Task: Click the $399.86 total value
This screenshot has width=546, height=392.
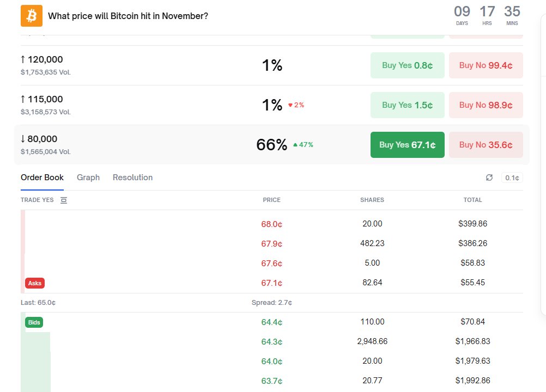Action: click(472, 224)
